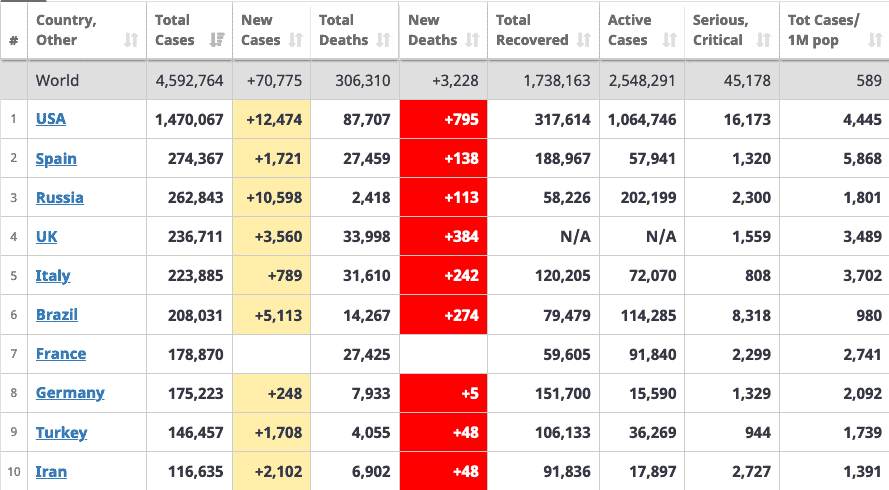
Task: Sort by Total Deaths arrows icon
Action: click(x=384, y=40)
